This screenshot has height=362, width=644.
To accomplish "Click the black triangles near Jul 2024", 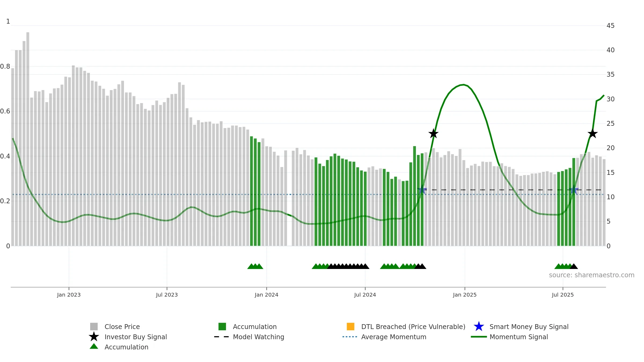I will [348, 266].
